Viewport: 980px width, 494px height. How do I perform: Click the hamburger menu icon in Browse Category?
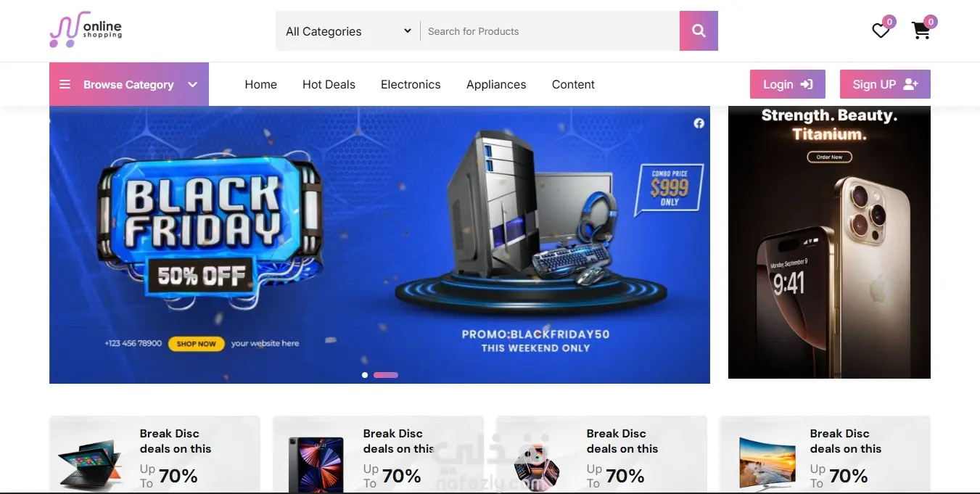pyautogui.click(x=65, y=84)
